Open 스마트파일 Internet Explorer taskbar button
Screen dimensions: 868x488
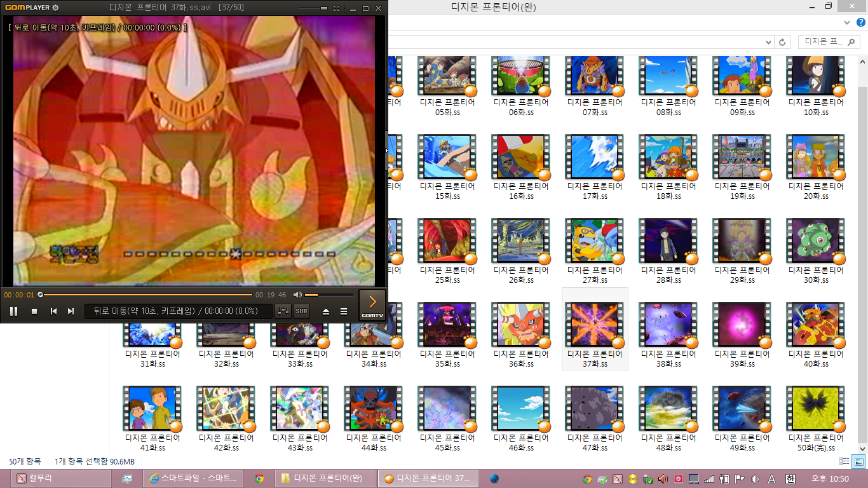pos(193,478)
